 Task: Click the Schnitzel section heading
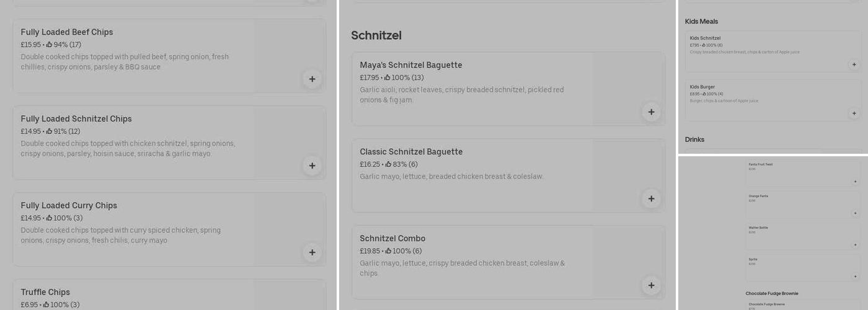[x=376, y=35]
